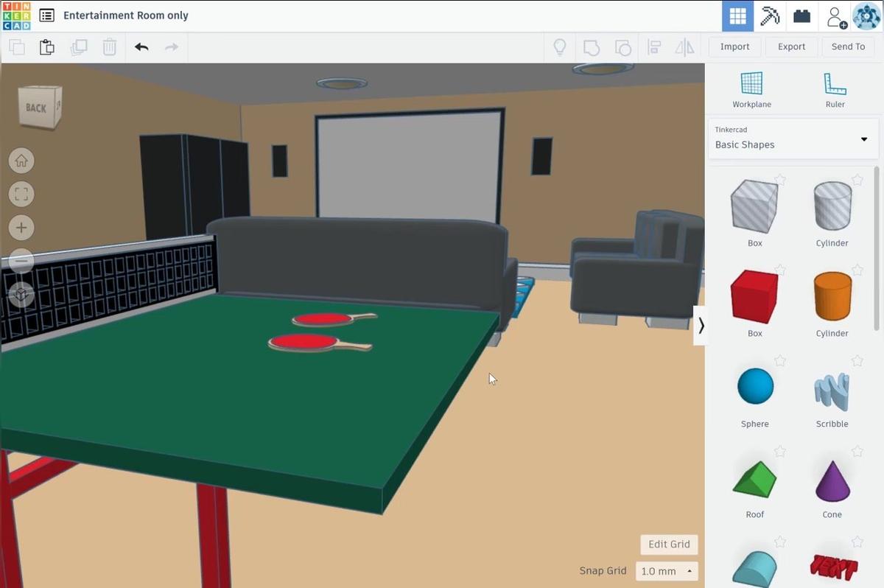Select the striped hole Box shape
The image size is (884, 588).
(x=754, y=206)
